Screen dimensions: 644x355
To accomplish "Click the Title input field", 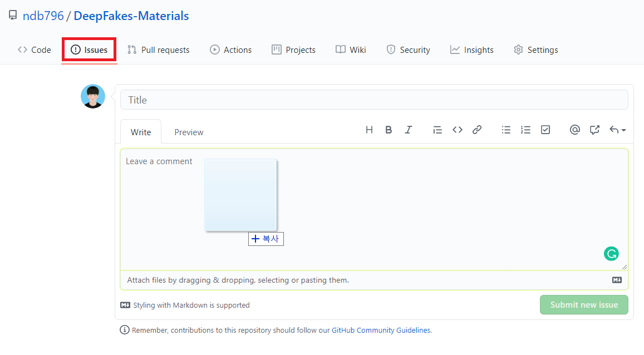I will click(x=374, y=100).
